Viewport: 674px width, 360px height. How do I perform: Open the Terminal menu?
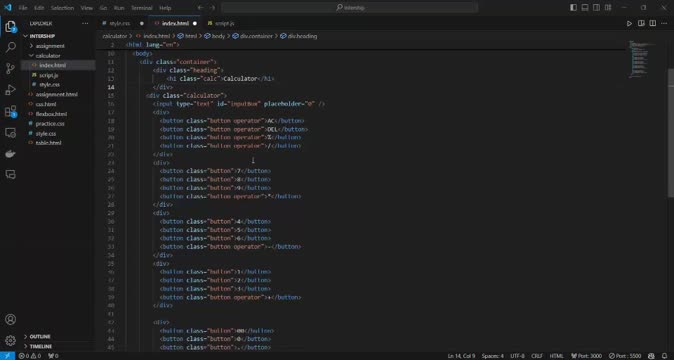pos(141,8)
